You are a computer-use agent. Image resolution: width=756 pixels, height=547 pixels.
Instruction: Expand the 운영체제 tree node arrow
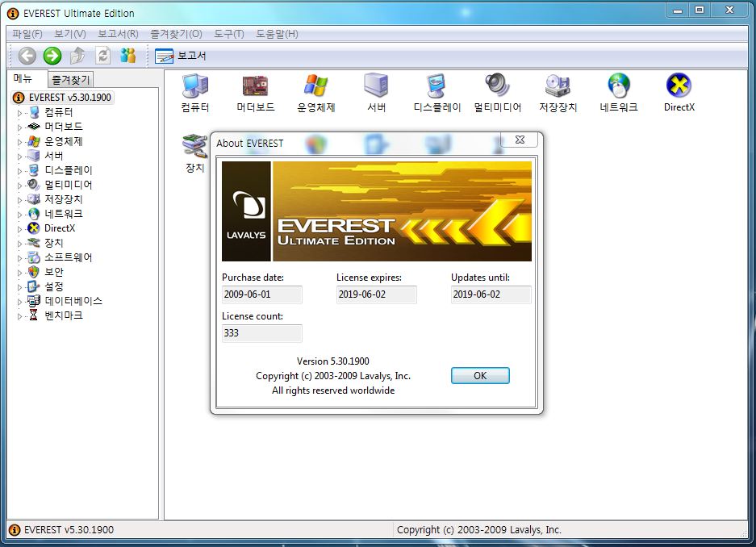click(20, 142)
